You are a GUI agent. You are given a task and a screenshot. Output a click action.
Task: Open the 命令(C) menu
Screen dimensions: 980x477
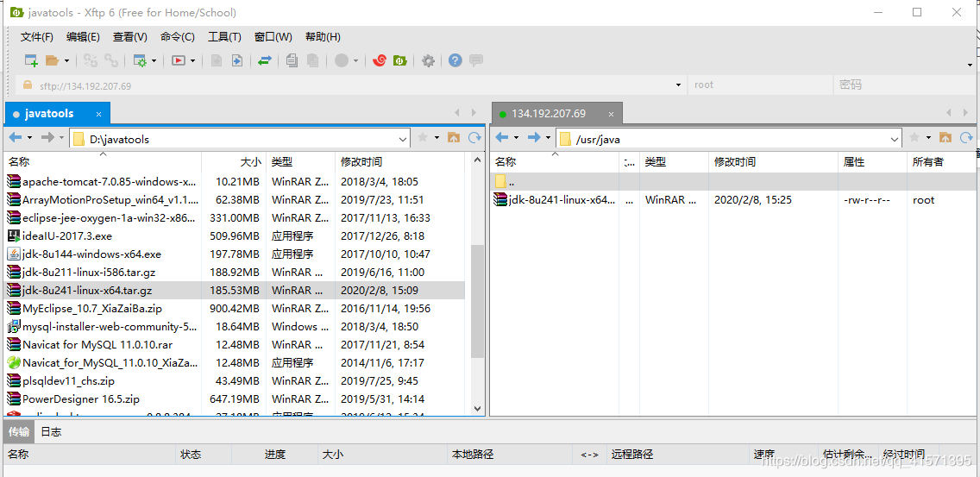tap(178, 37)
